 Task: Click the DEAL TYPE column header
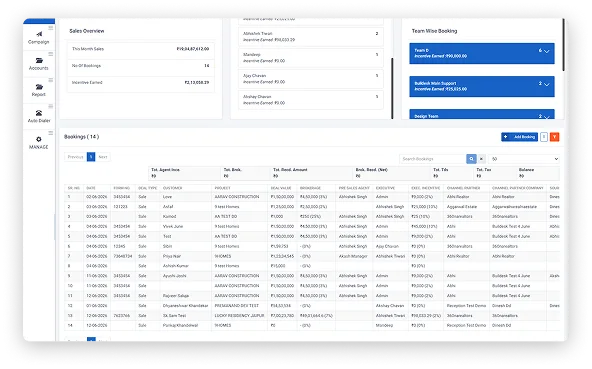coord(148,188)
